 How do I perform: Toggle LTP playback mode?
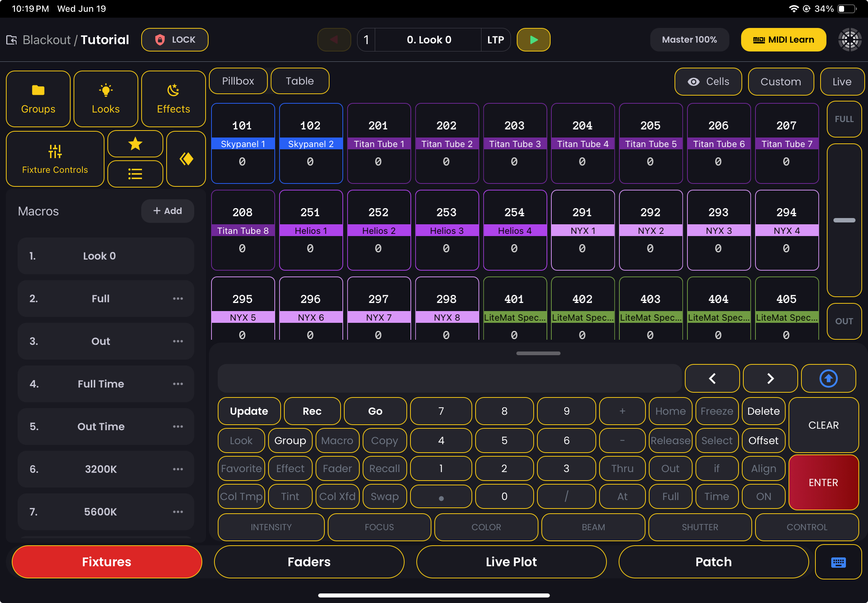(x=495, y=39)
